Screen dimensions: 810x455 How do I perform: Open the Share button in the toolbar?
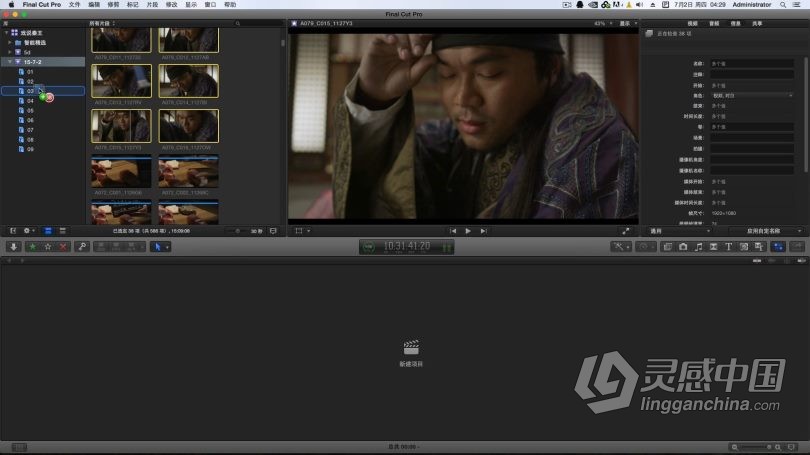(x=797, y=247)
